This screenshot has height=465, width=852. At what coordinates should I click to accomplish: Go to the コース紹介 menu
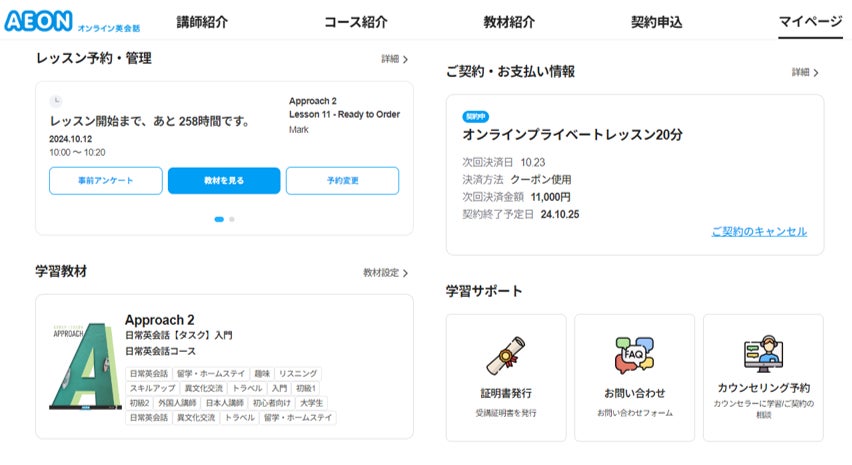point(355,22)
